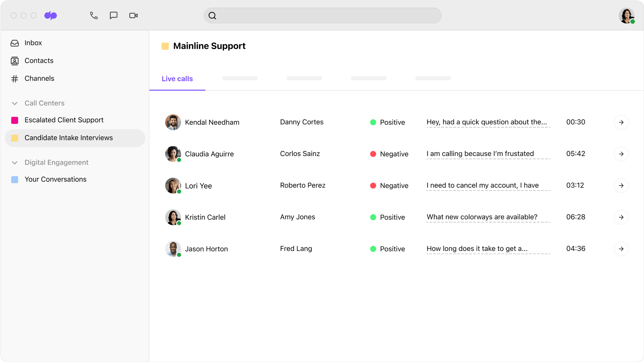Click into the search field
Screen dimensions: 644x362
[322, 16]
